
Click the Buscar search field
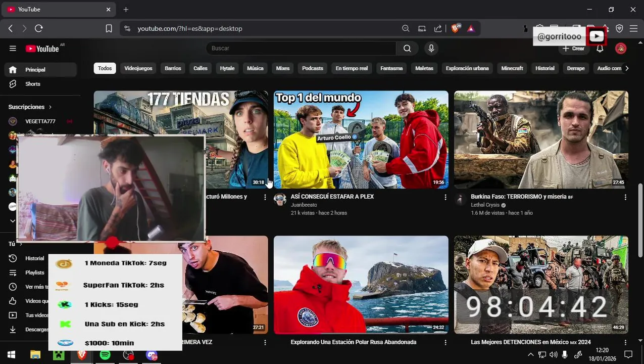pos(301,49)
